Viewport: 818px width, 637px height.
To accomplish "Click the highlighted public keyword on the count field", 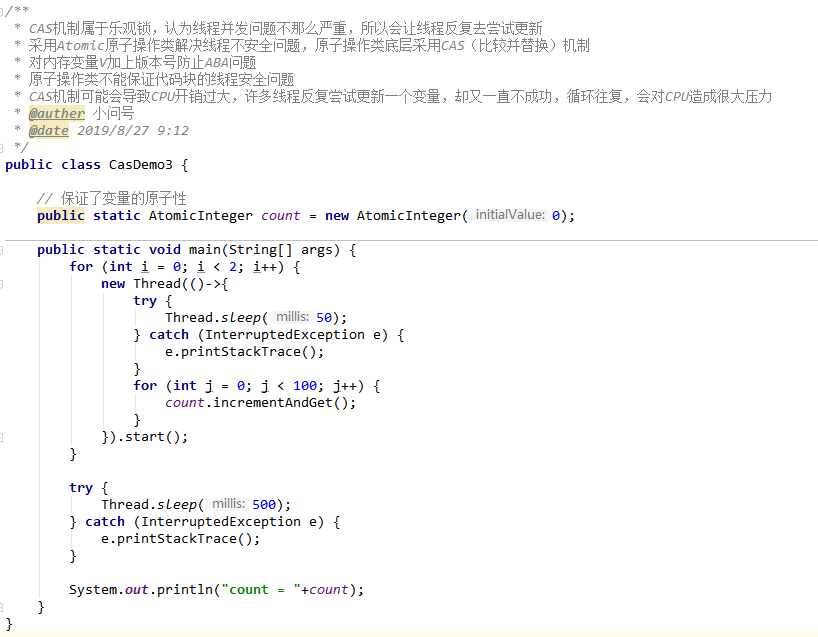I will [61, 216].
